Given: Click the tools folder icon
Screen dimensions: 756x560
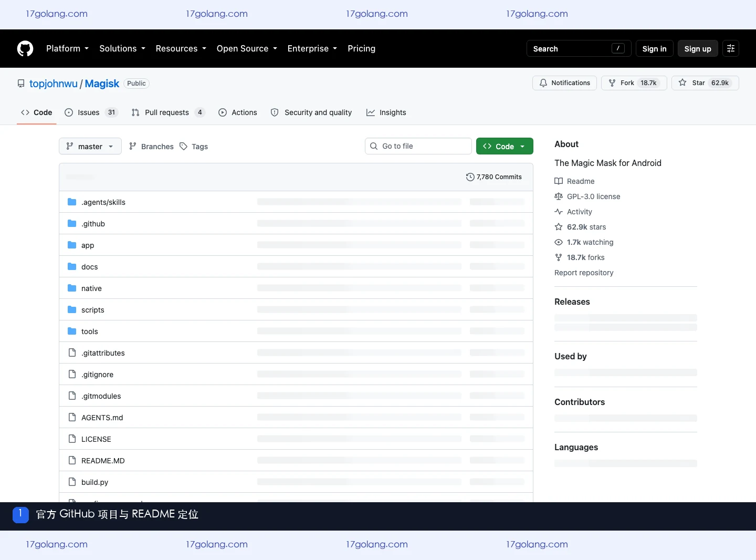Looking at the screenshot, I should (x=72, y=331).
